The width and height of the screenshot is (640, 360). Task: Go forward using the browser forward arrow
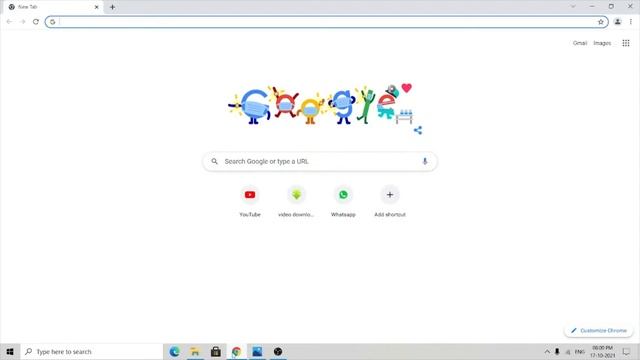[x=22, y=22]
